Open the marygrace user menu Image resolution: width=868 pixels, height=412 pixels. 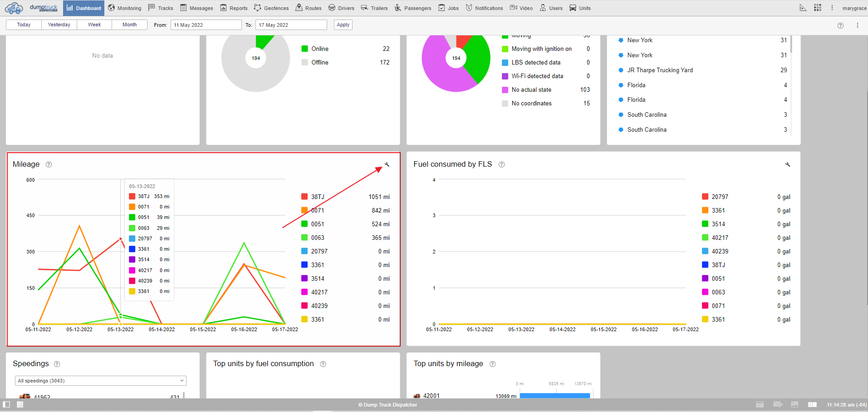[854, 8]
